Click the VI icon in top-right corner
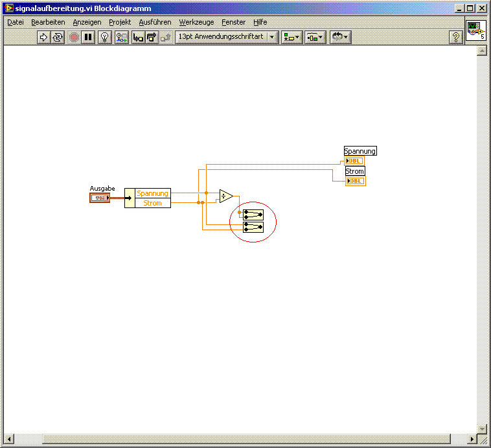Viewport: 491px width, 448px height. [x=476, y=30]
